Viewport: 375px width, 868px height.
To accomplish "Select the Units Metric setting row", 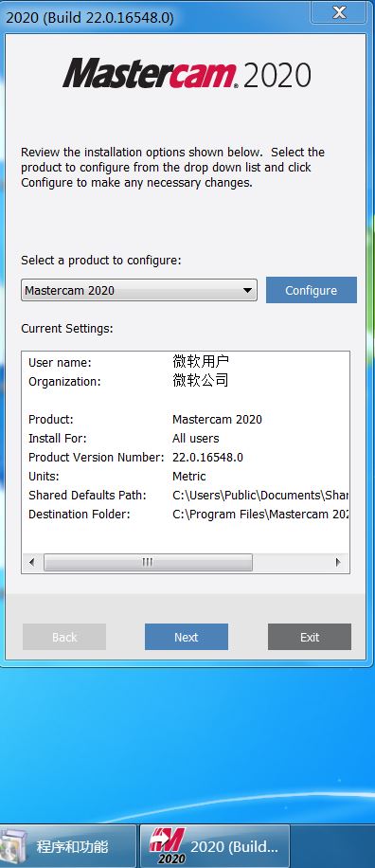I will click(186, 476).
